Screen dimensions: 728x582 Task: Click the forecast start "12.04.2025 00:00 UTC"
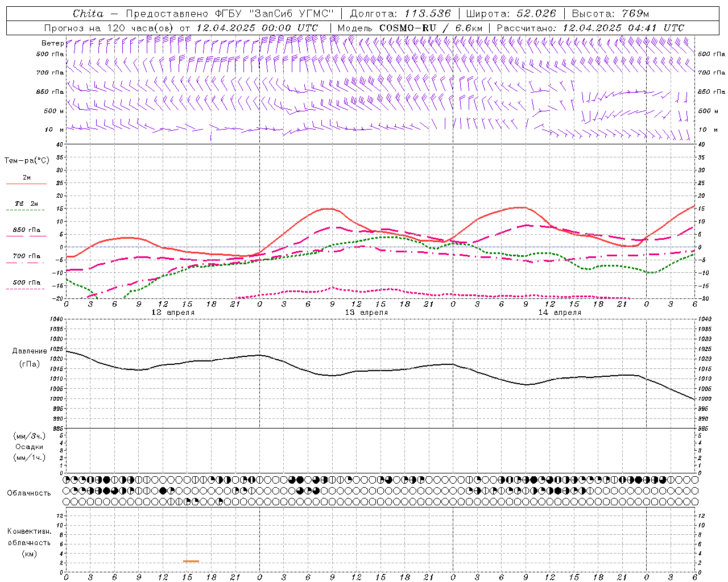(257, 28)
